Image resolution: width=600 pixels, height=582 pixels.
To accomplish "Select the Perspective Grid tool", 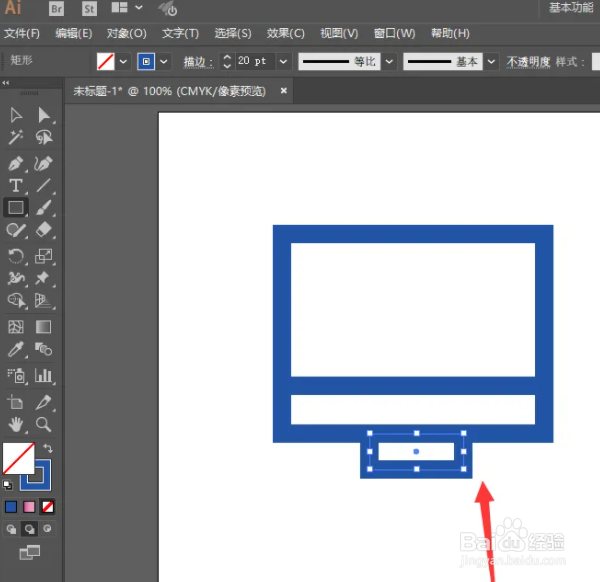I will 43,301.
